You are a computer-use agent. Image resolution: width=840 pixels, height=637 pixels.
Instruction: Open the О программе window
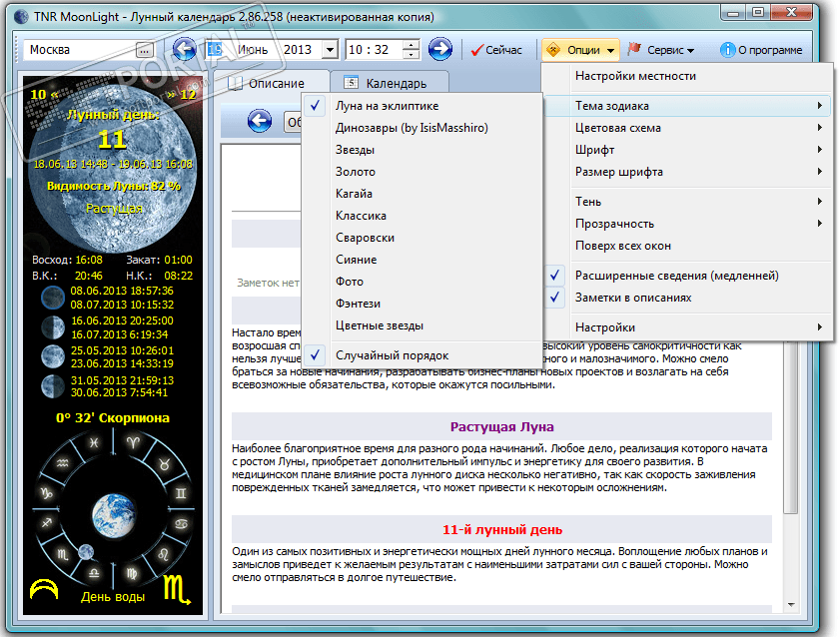[x=761, y=50]
